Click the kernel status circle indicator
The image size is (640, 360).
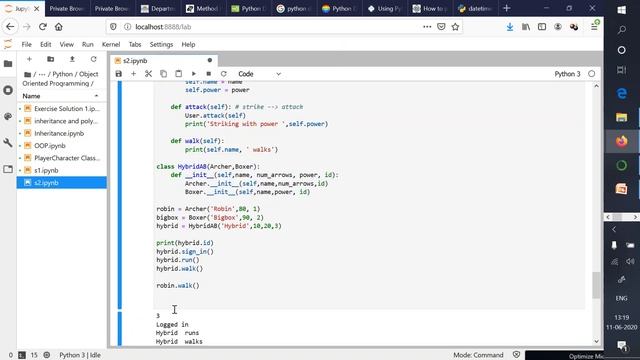591,74
